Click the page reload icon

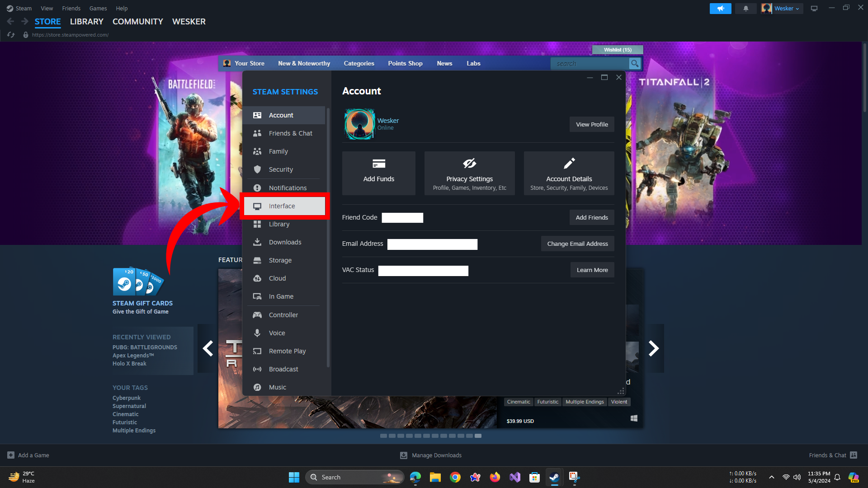point(11,35)
